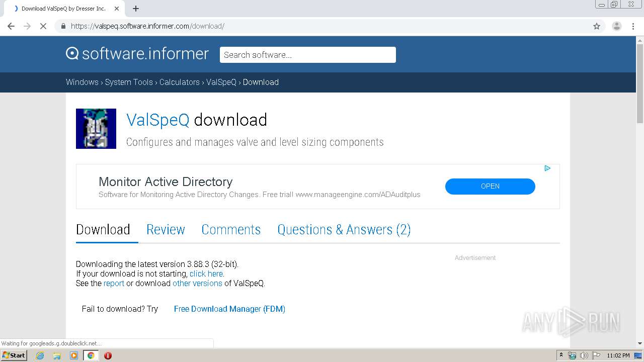This screenshot has width=644, height=362.
Task: Click the ValSpeQ application icon image
Action: [x=96, y=129]
